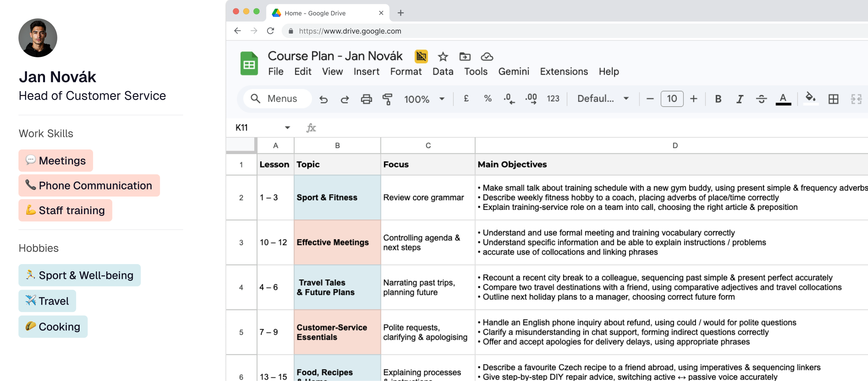
Task: Click the site lock icon in address bar
Action: click(x=291, y=31)
